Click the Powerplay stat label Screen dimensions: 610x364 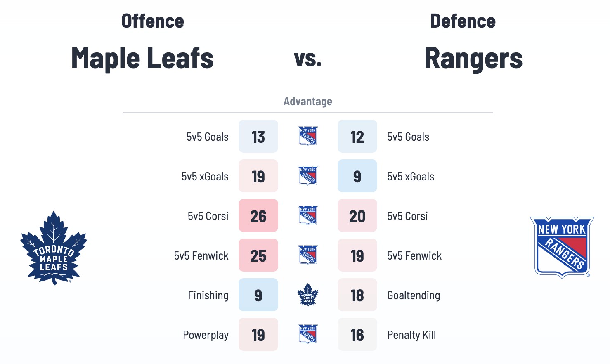[x=206, y=335]
